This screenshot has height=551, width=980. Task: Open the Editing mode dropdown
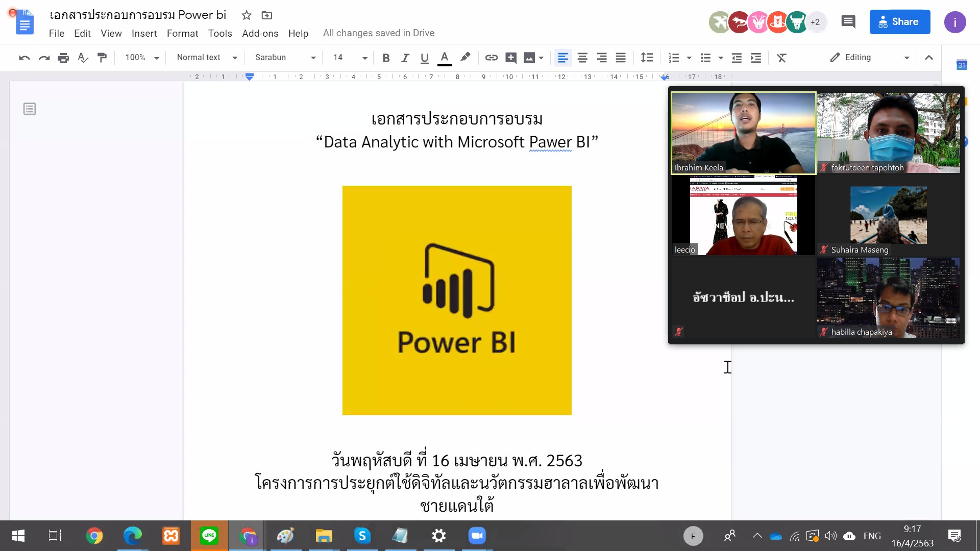(869, 58)
